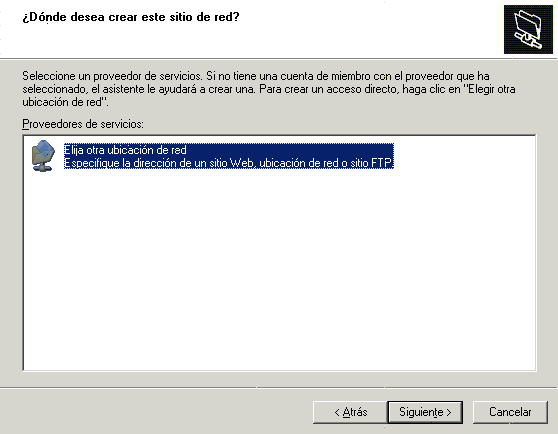The image size is (558, 434).
Task: Click the white header banner beside the title
Action: pyautogui.click(x=370, y=30)
